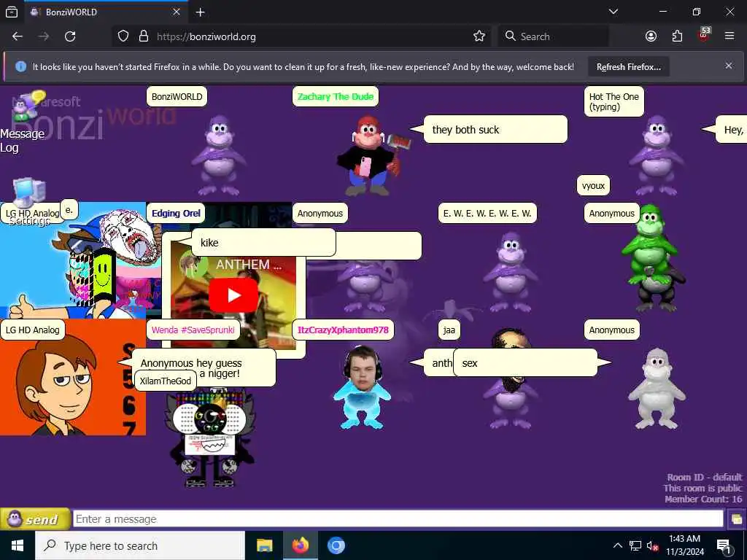747x560 pixels.
Task: Open File Explorer from taskbar
Action: click(x=264, y=545)
